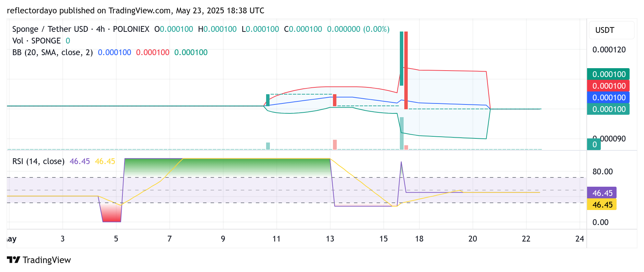
Task: Click the yellow RSI value 46.45 in legend
Action: coord(105,161)
